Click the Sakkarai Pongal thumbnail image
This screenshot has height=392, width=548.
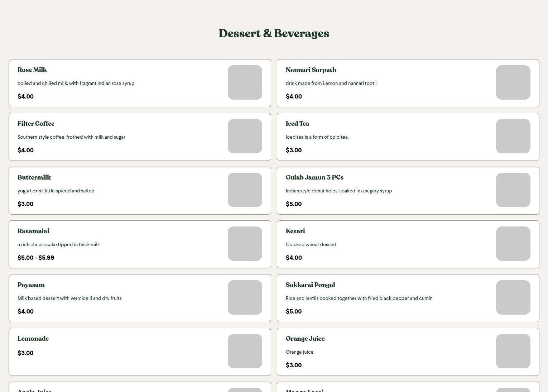coord(513,297)
